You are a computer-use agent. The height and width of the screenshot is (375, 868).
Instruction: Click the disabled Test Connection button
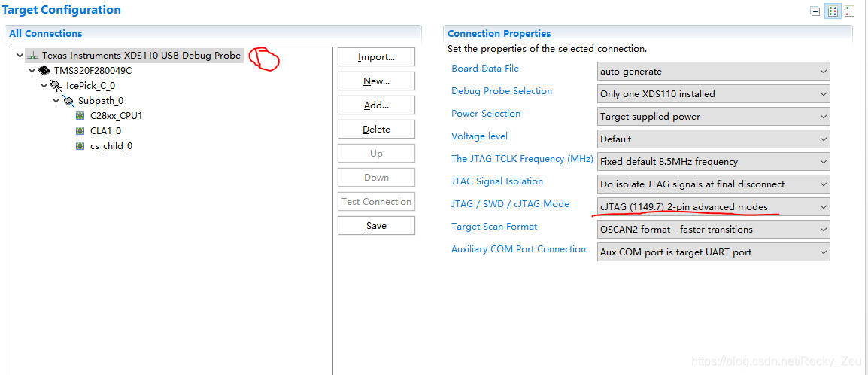click(x=376, y=202)
